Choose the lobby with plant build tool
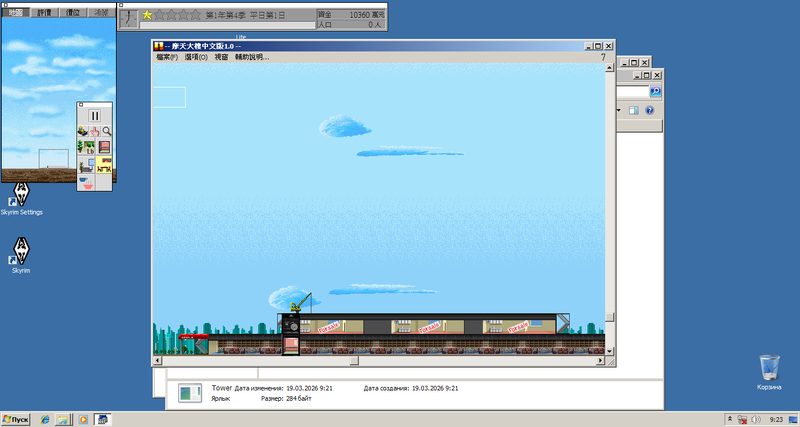 pos(86,147)
